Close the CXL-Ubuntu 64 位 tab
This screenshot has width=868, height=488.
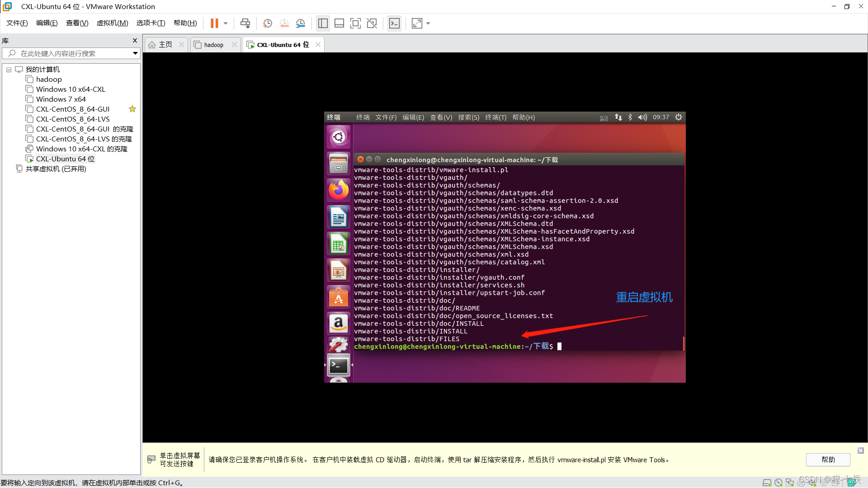[318, 44]
